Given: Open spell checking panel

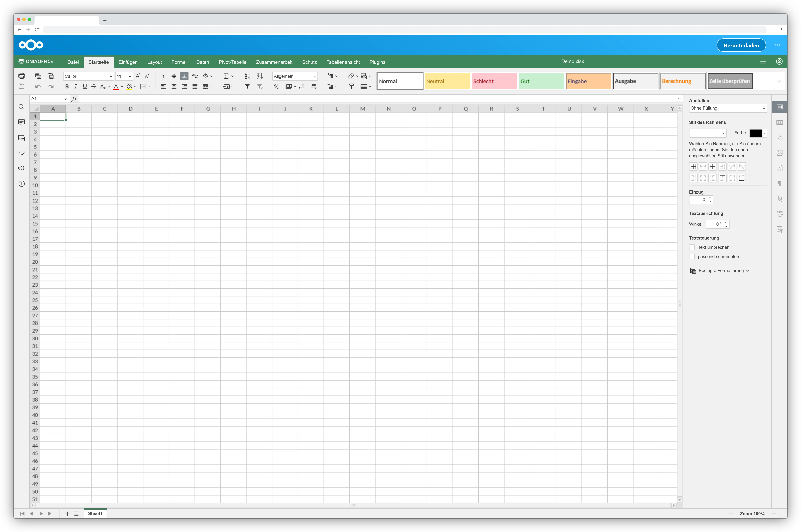Looking at the screenshot, I should [21, 153].
